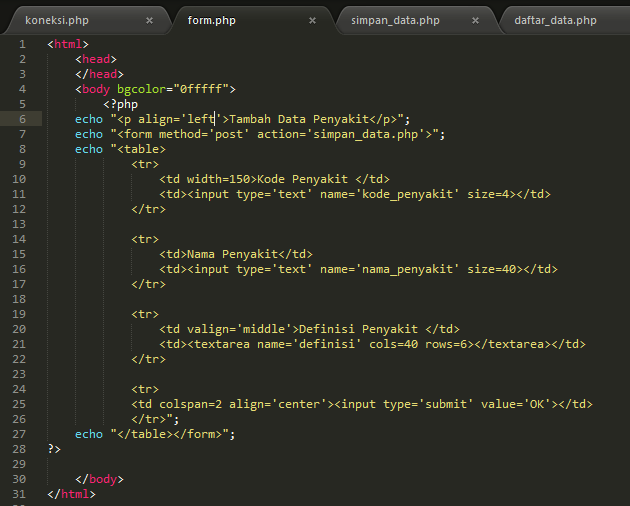Viewport: 630px width, 506px height.
Task: Click size=4 on line 11
Action: click(488, 195)
